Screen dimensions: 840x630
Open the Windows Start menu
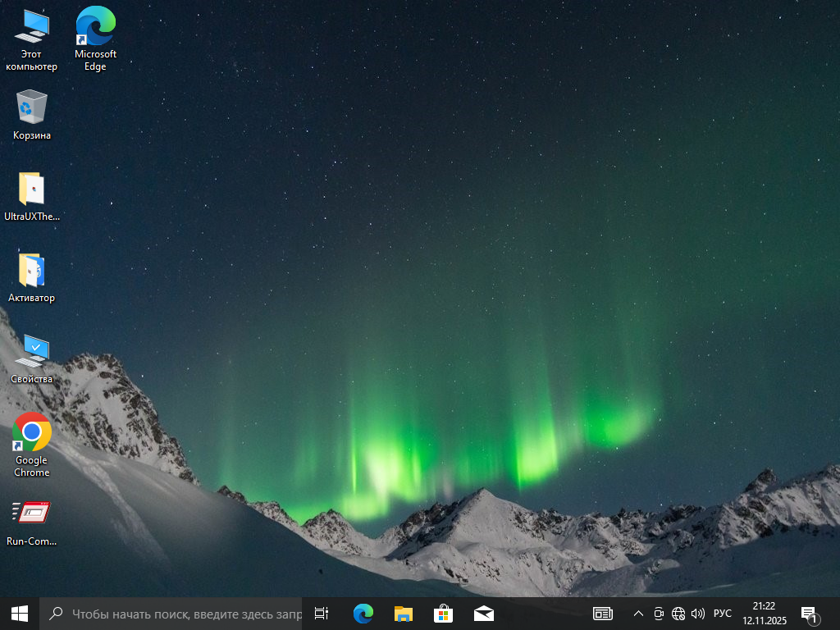pyautogui.click(x=20, y=613)
